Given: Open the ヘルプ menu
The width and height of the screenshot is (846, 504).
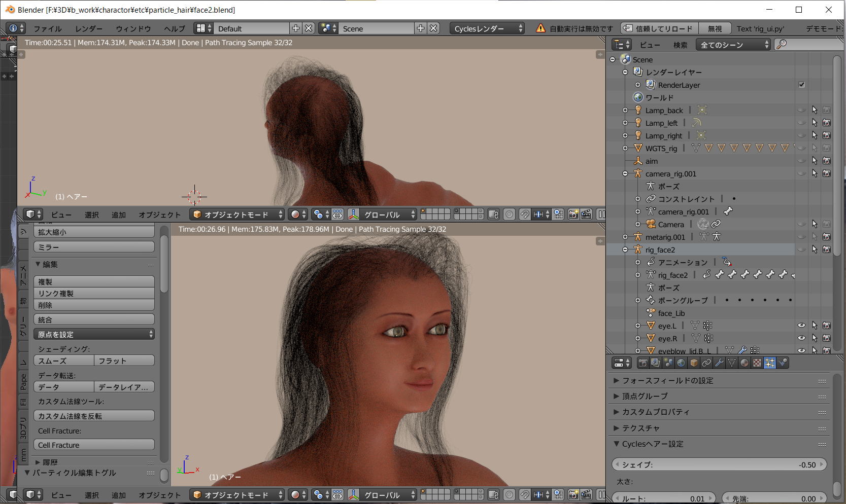Looking at the screenshot, I should point(174,28).
